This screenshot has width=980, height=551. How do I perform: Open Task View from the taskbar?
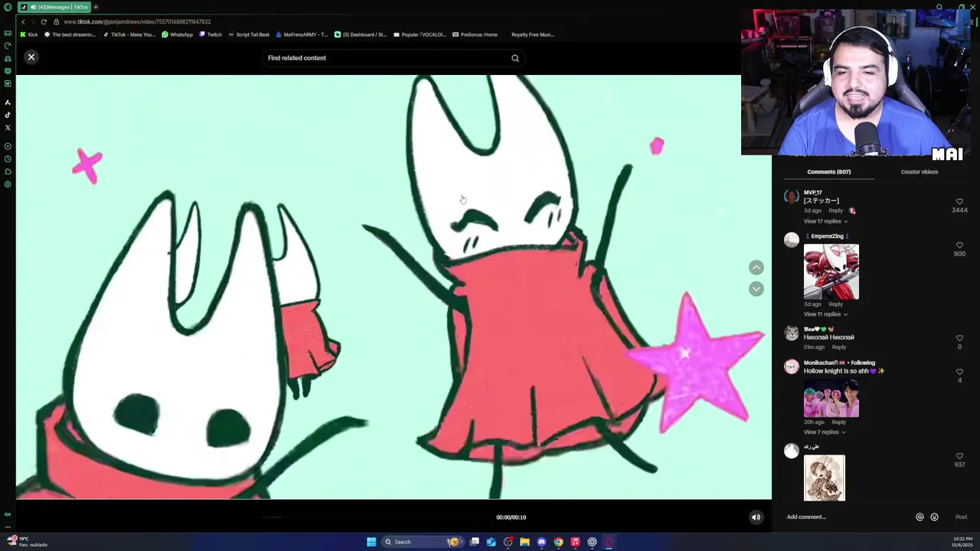(474, 542)
